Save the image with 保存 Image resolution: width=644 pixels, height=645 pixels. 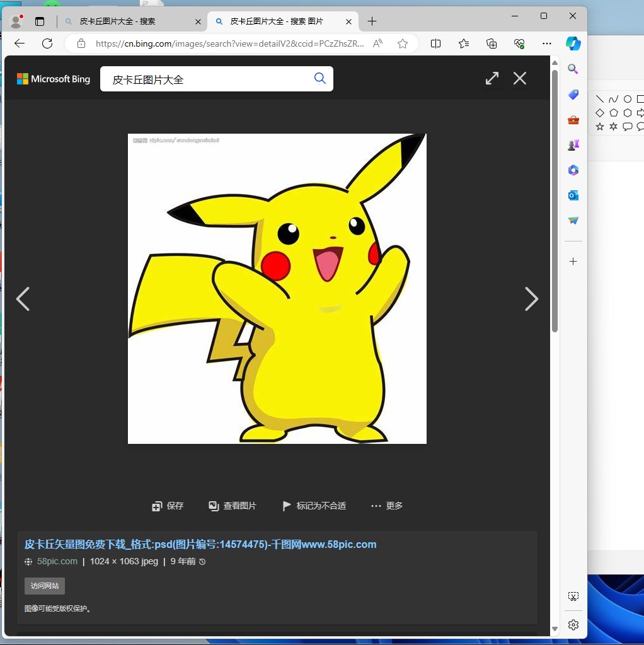click(168, 506)
